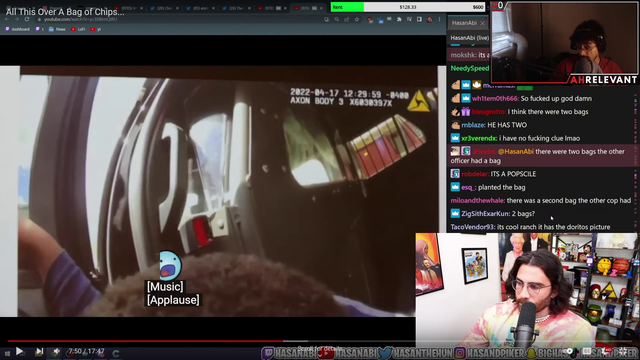This screenshot has height=360, width=640.
Task: Switch to the first Twitter browser tab
Action: point(163,8)
